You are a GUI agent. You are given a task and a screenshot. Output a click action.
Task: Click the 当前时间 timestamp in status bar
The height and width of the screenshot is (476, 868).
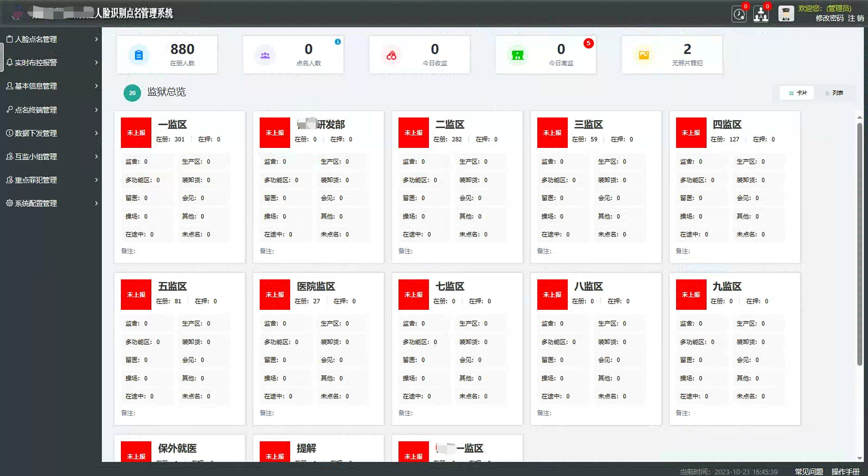pyautogui.click(x=729, y=472)
